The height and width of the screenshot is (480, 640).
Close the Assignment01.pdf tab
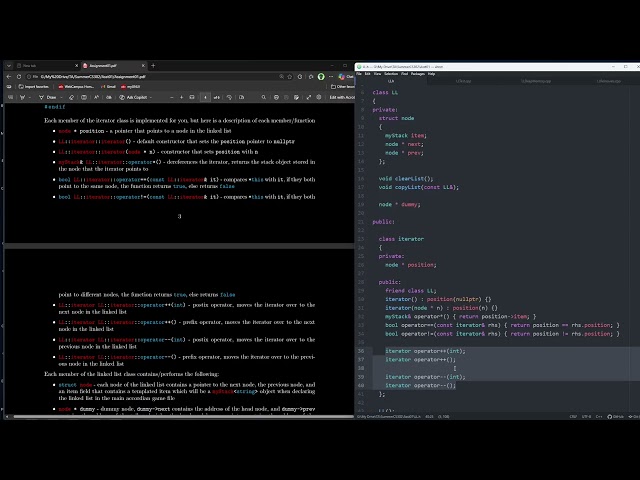[x=143, y=65]
